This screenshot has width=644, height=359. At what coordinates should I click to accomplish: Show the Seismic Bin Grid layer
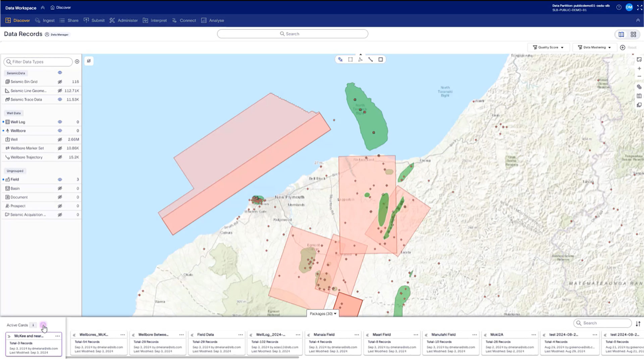tap(60, 82)
